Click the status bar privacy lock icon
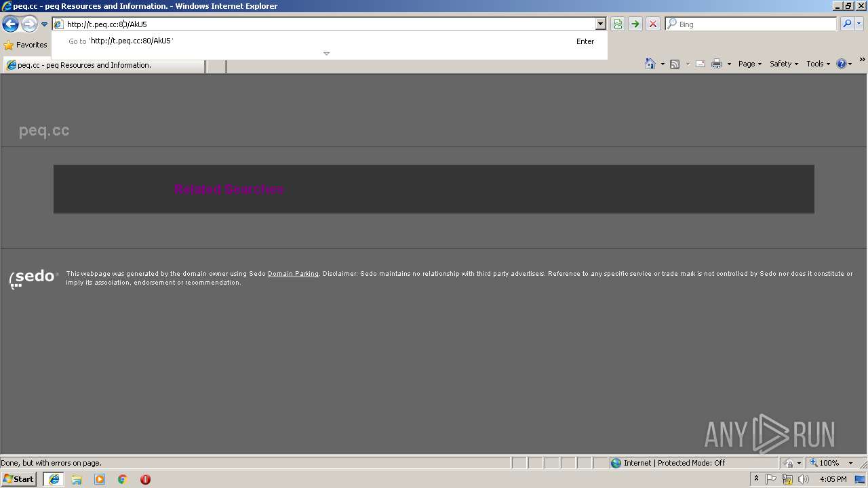Viewport: 868px width, 488px height. (788, 463)
